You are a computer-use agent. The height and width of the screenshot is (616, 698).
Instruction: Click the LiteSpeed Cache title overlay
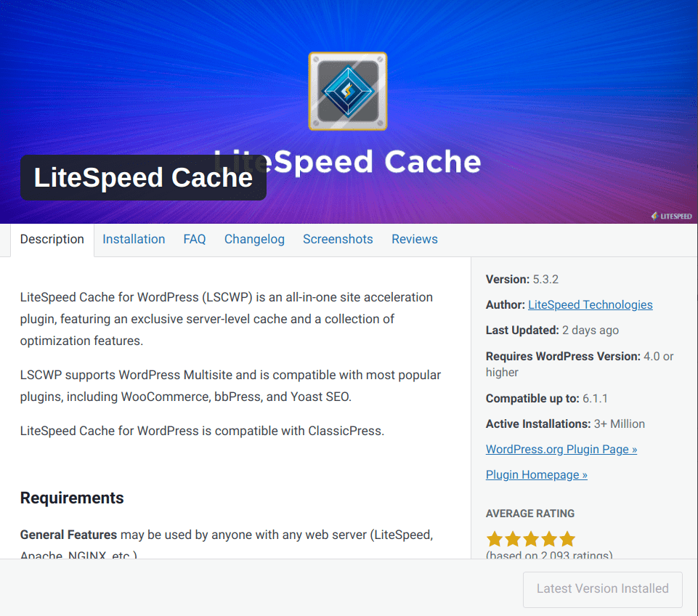[x=143, y=177]
